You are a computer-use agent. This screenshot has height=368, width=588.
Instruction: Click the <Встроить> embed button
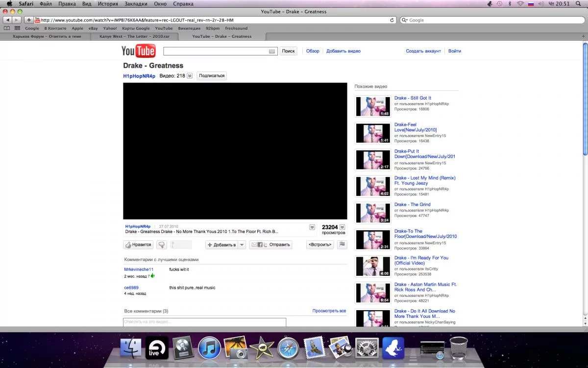tap(320, 244)
